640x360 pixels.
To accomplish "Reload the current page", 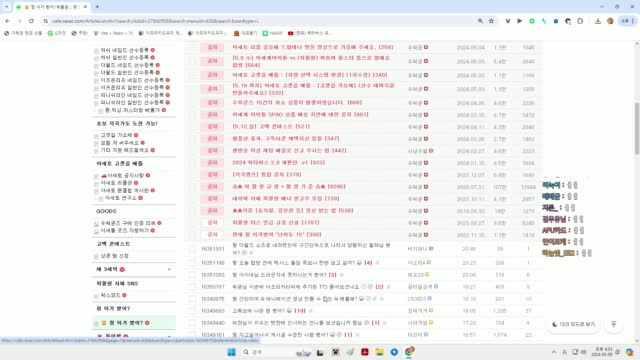I will pos(31,21).
